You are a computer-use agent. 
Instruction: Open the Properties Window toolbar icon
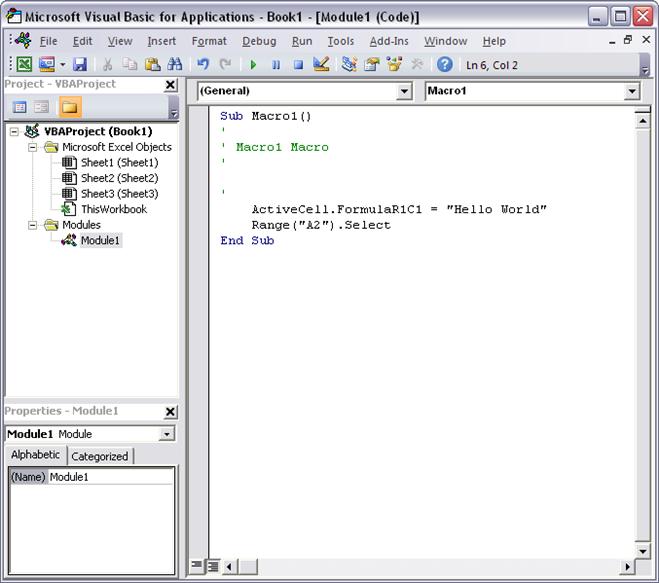pos(372,64)
